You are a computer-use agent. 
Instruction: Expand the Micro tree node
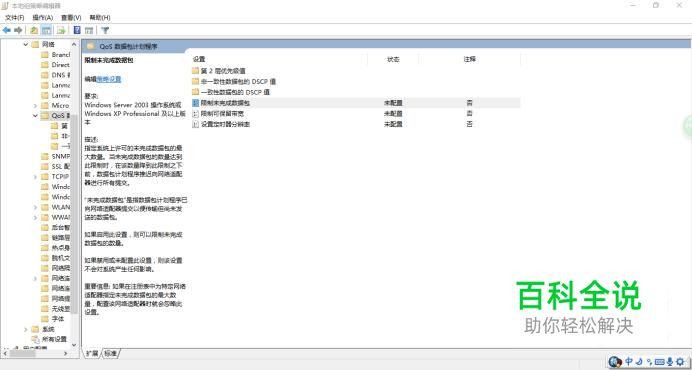(x=35, y=106)
